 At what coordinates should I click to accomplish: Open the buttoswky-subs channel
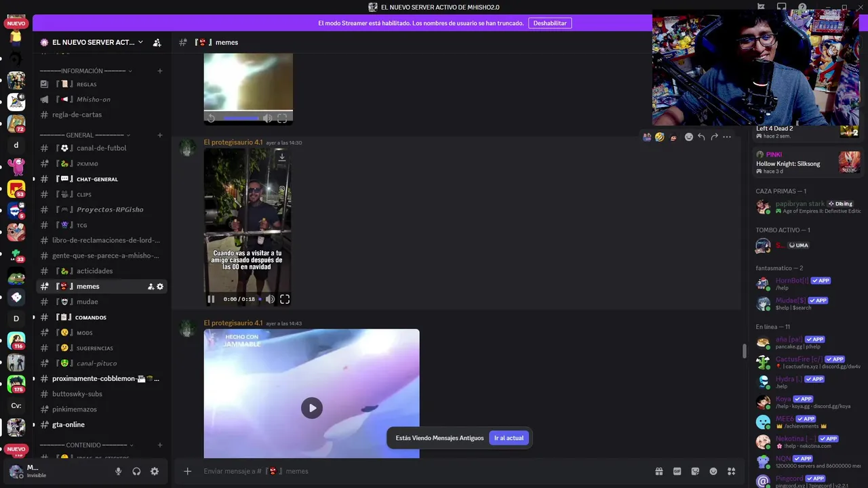tap(102, 394)
